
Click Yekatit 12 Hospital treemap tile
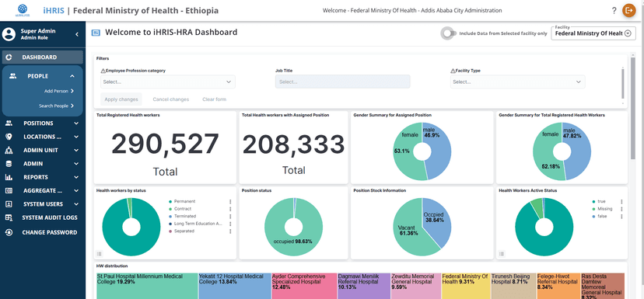coord(235,287)
